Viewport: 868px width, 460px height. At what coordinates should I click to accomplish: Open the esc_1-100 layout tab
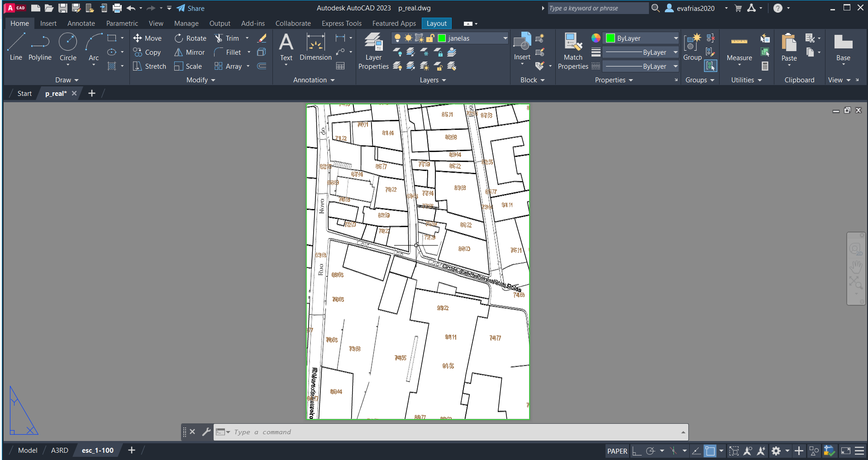(x=97, y=451)
